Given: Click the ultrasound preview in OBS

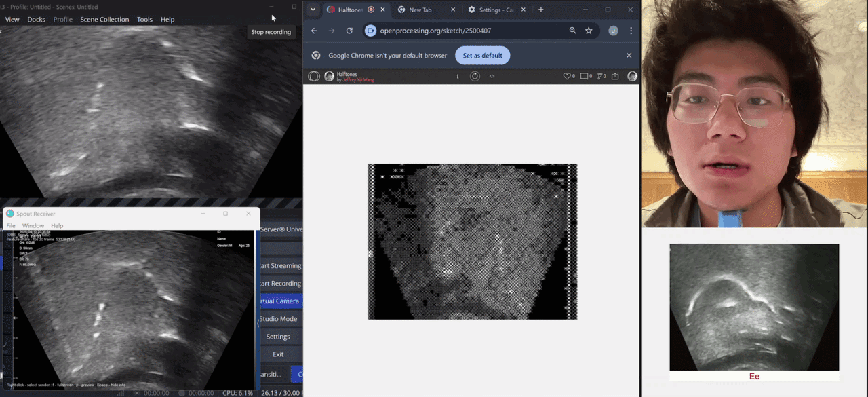Looking at the screenshot, I should click(x=151, y=112).
